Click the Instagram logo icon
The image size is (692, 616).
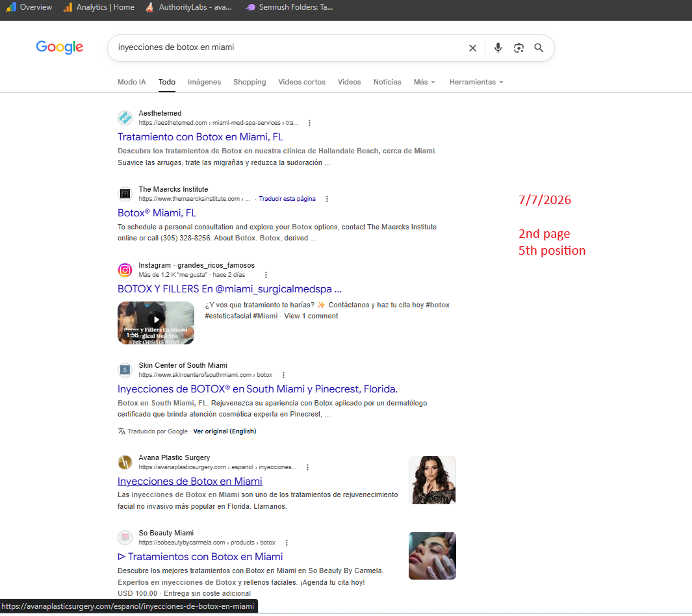click(125, 270)
